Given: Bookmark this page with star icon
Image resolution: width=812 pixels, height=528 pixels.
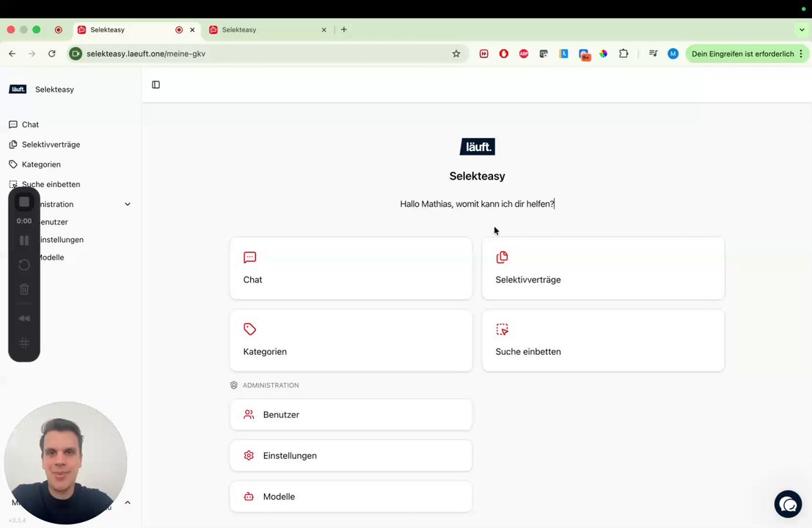Looking at the screenshot, I should (456, 54).
